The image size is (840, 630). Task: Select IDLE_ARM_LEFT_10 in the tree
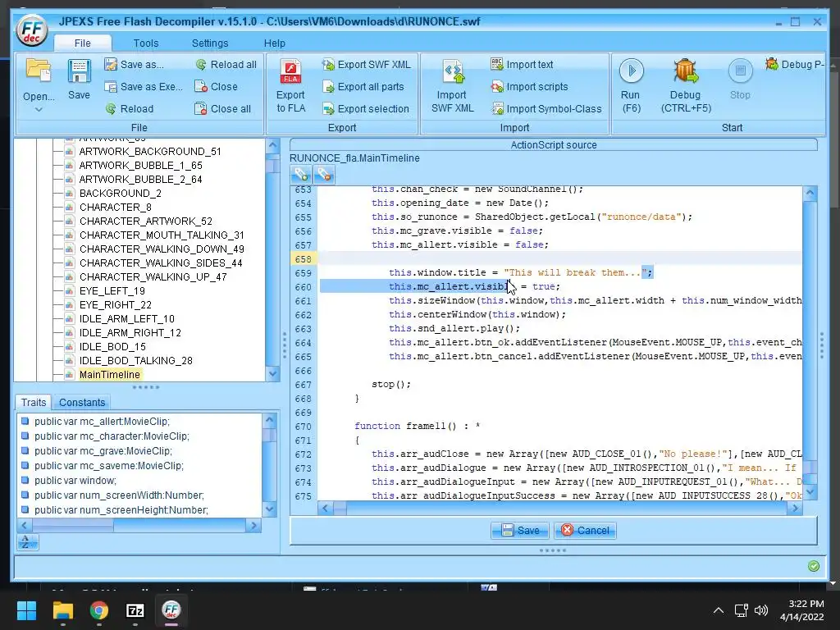point(127,319)
